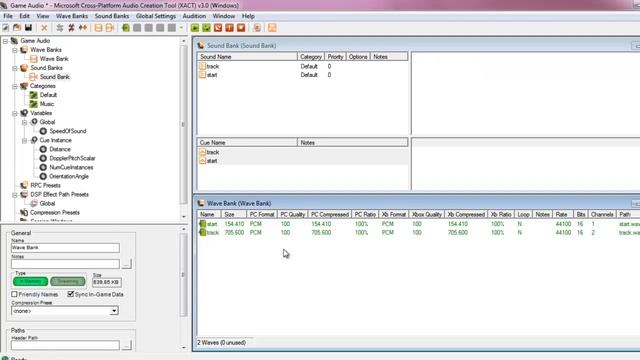Click the Cue Name column header
Screen dimensions: 640x360
247,142
